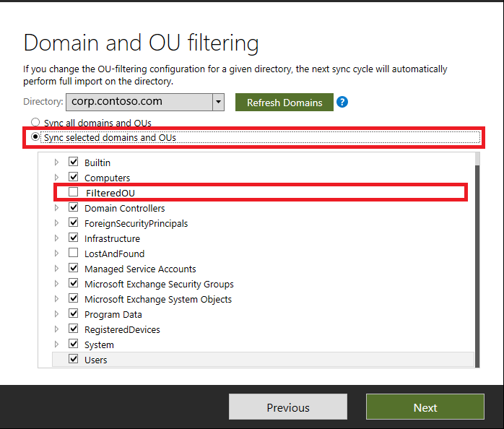Select the Infrastructure label

coord(112,238)
